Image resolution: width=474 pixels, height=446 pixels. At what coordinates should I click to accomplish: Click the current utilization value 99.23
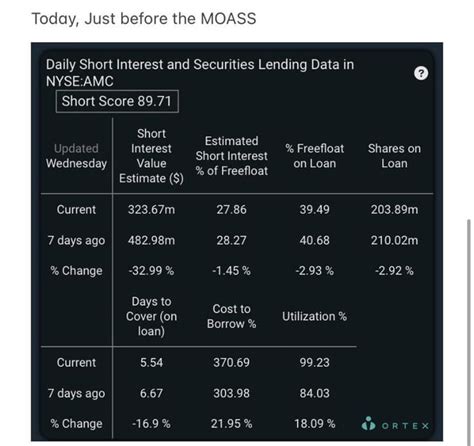[314, 363]
